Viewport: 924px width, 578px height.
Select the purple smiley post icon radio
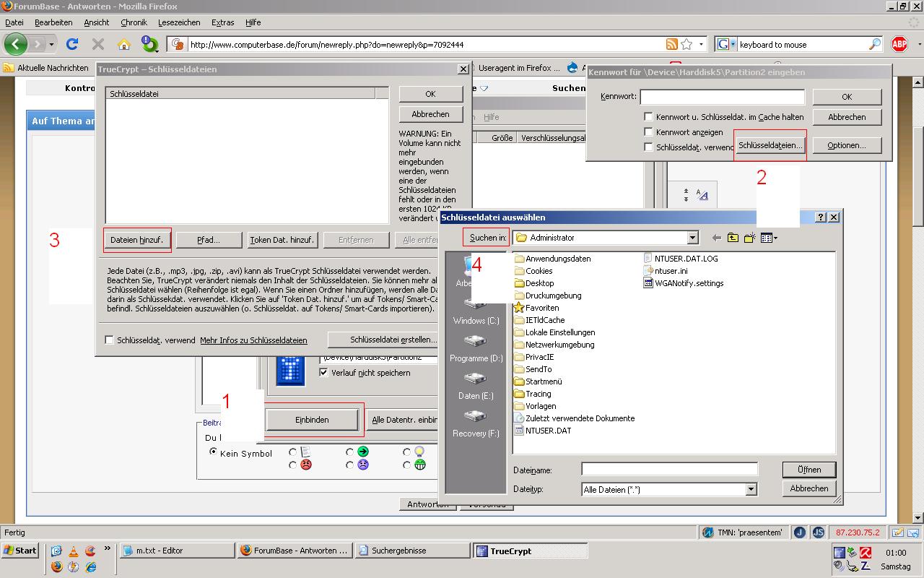click(x=350, y=465)
